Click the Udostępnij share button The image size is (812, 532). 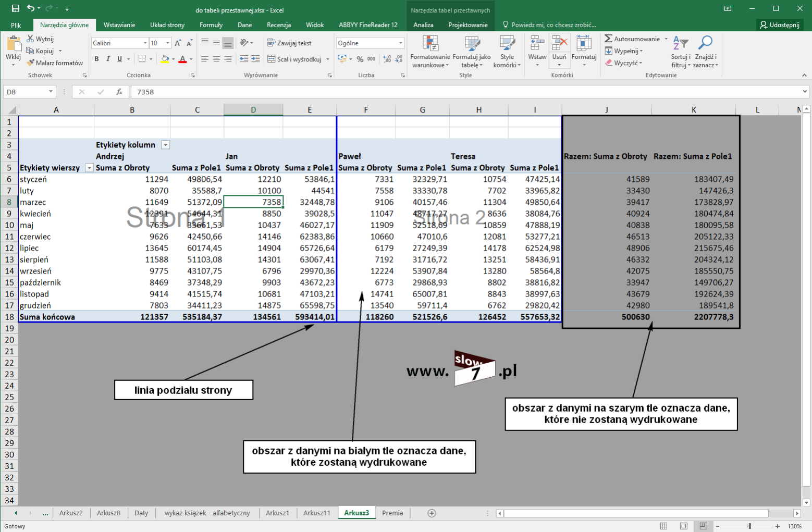coord(780,25)
